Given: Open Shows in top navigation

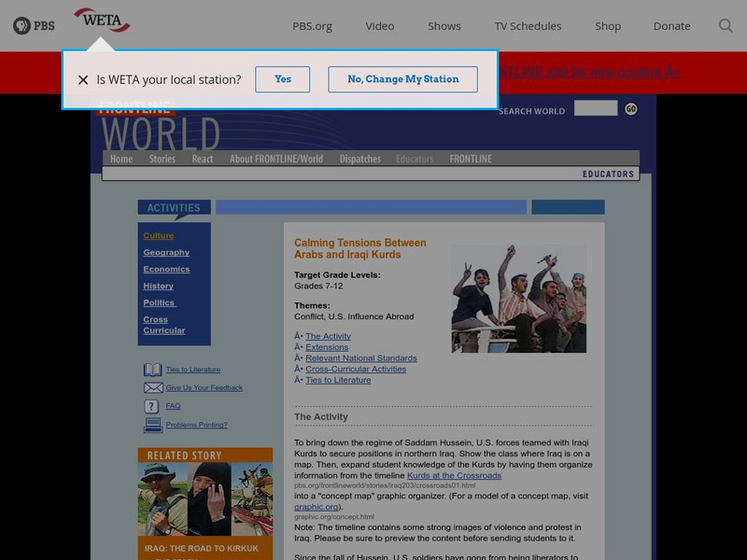Looking at the screenshot, I should [444, 26].
